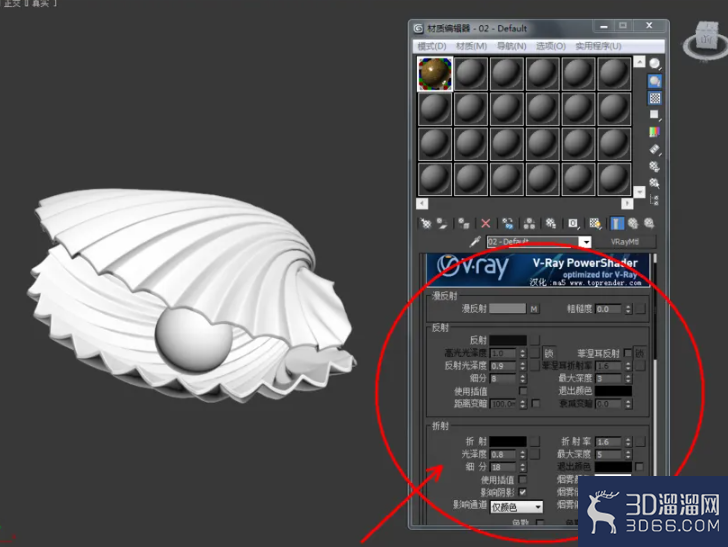
Task: Open the 02 - Default material name dropdown
Action: point(586,242)
